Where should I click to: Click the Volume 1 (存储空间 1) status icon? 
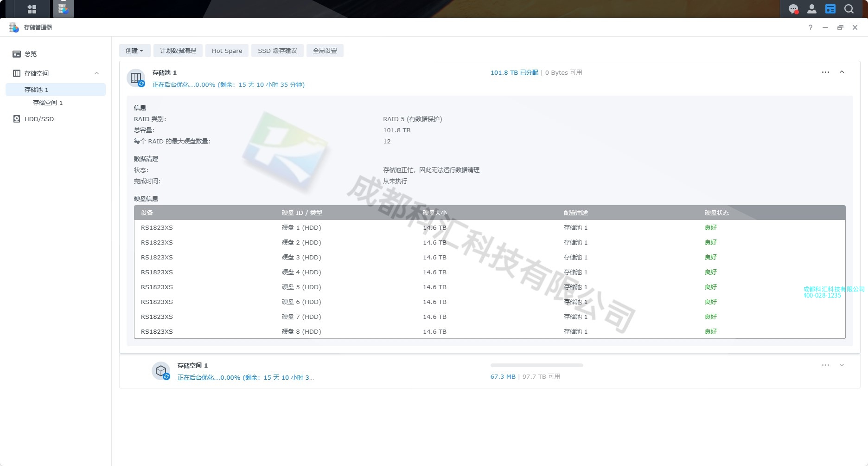pyautogui.click(x=161, y=371)
